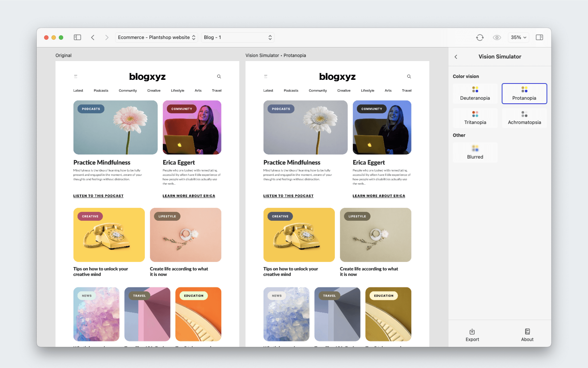
Task: Toggle the left sidebar panel icon
Action: click(77, 37)
